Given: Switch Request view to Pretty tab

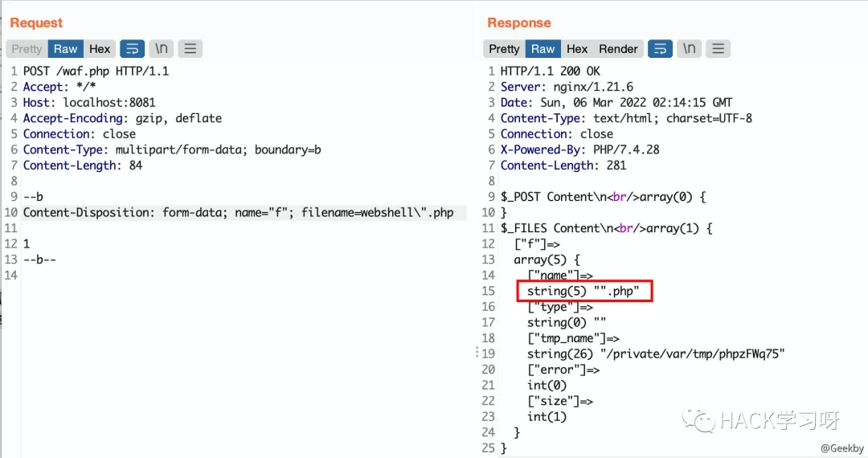Looking at the screenshot, I should [27, 49].
